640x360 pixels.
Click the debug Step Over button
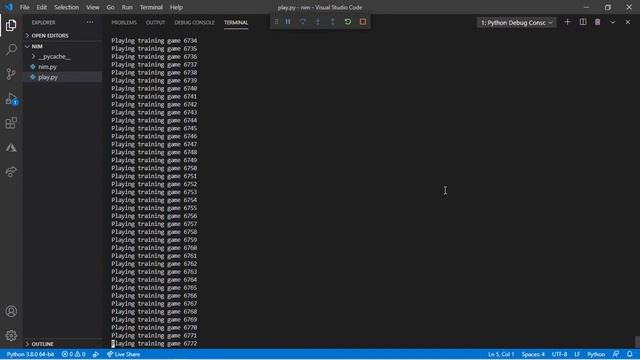click(x=303, y=22)
